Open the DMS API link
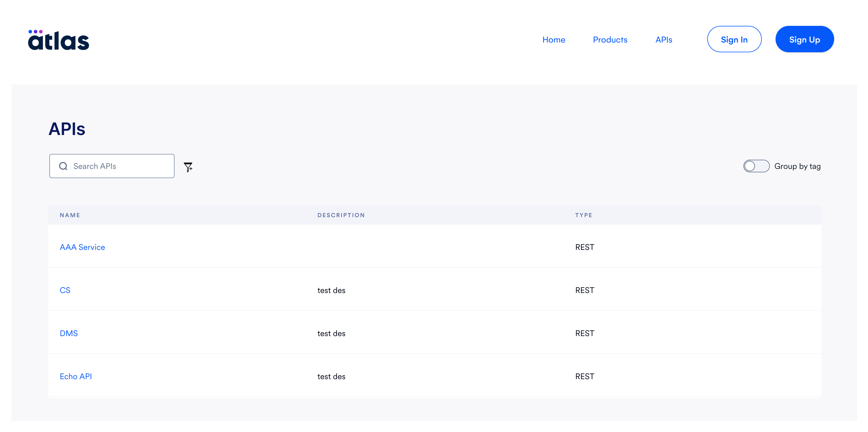Viewport: 868px width, 432px height. click(x=69, y=333)
